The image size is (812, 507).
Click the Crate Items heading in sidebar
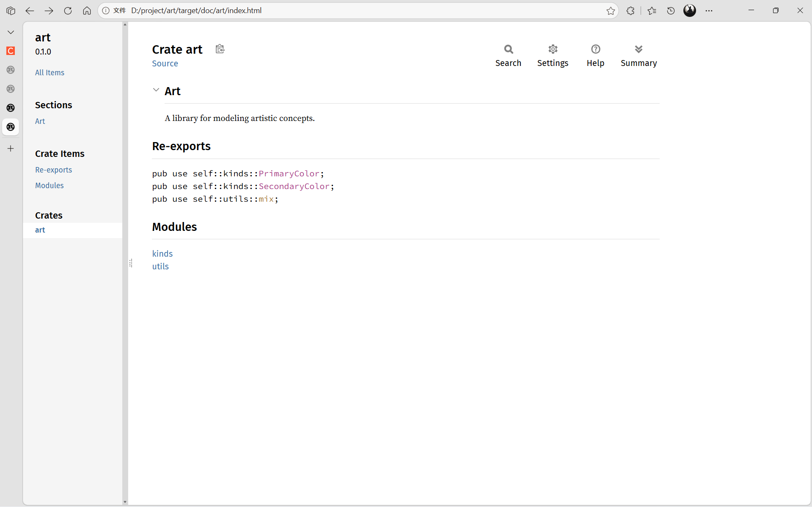pyautogui.click(x=60, y=154)
